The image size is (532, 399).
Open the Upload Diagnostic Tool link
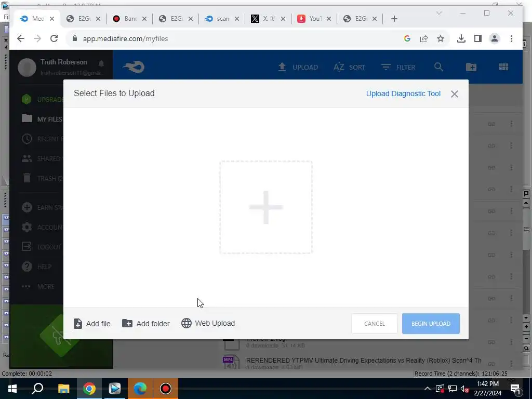tap(403, 94)
